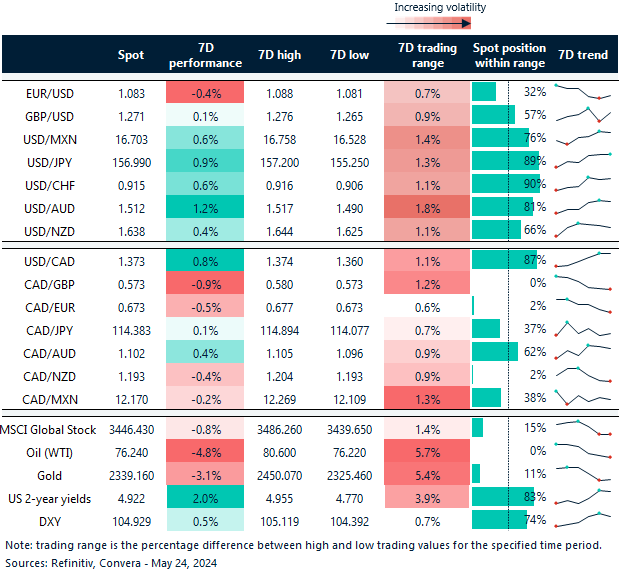624x577 pixels.
Task: Select the 7D performance column header
Action: [208, 55]
